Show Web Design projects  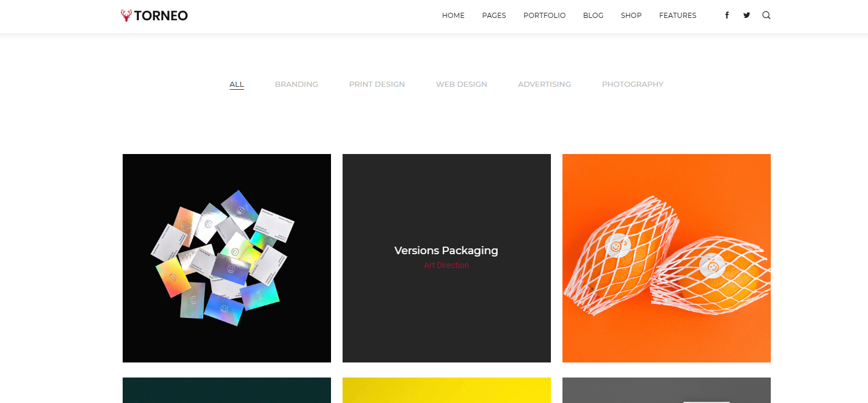(x=461, y=85)
